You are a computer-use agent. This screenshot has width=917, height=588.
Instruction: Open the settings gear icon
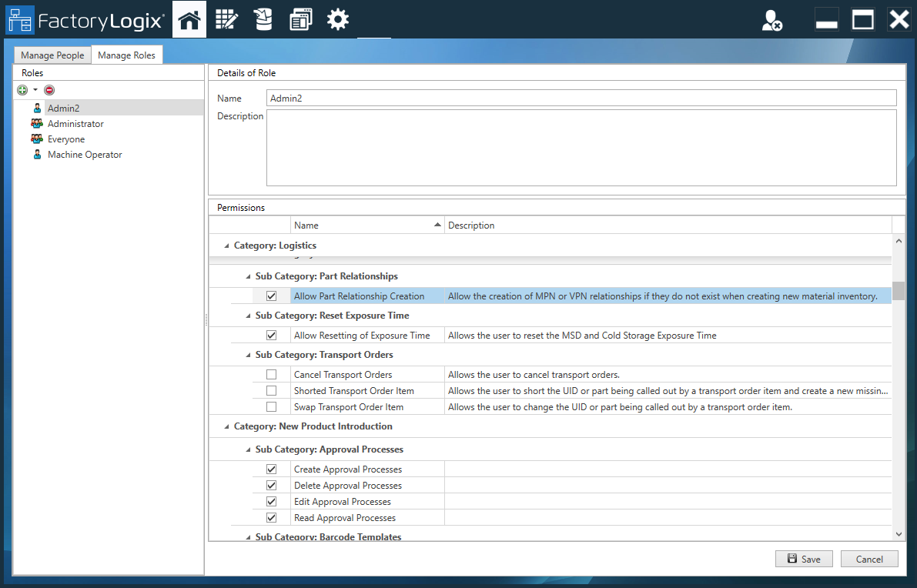[338, 19]
